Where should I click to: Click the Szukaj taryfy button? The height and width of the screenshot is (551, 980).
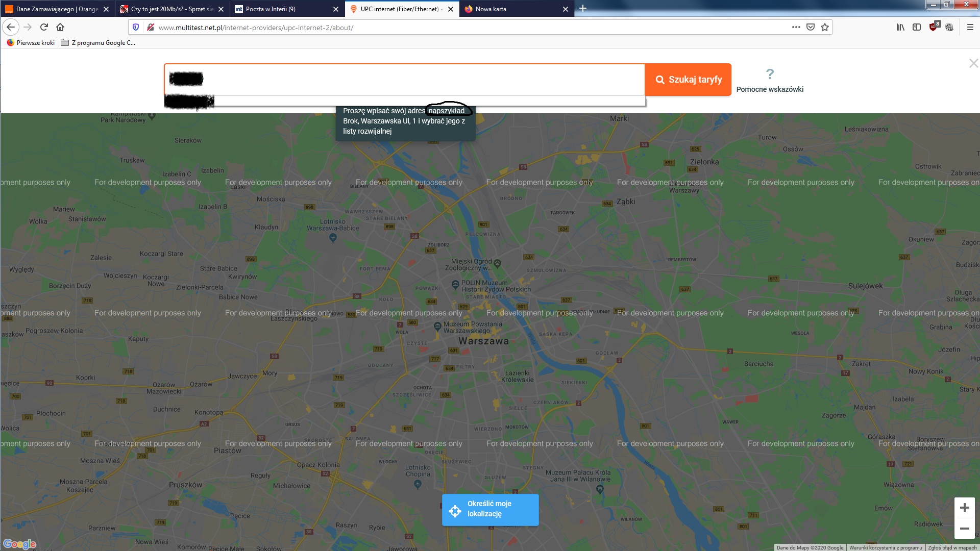[x=688, y=80]
